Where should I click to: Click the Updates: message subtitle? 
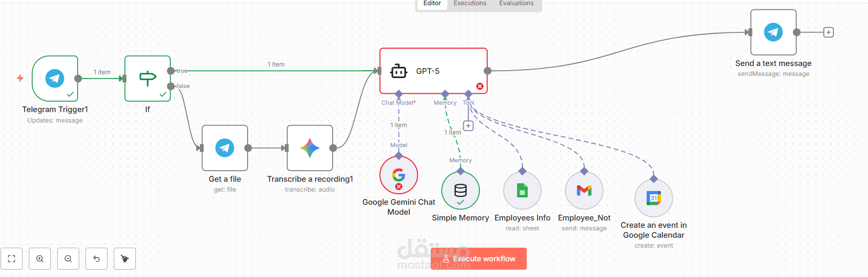[55, 120]
